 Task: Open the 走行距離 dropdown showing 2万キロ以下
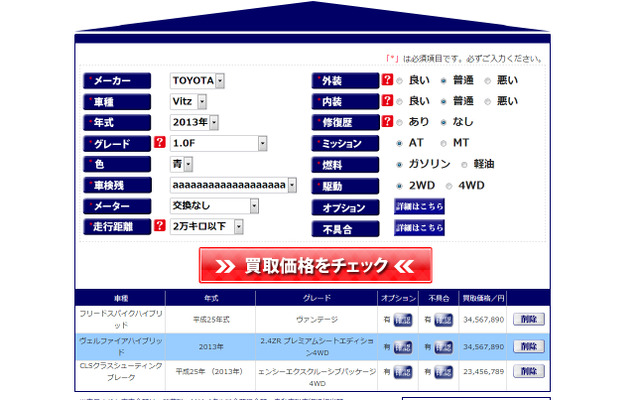click(207, 227)
